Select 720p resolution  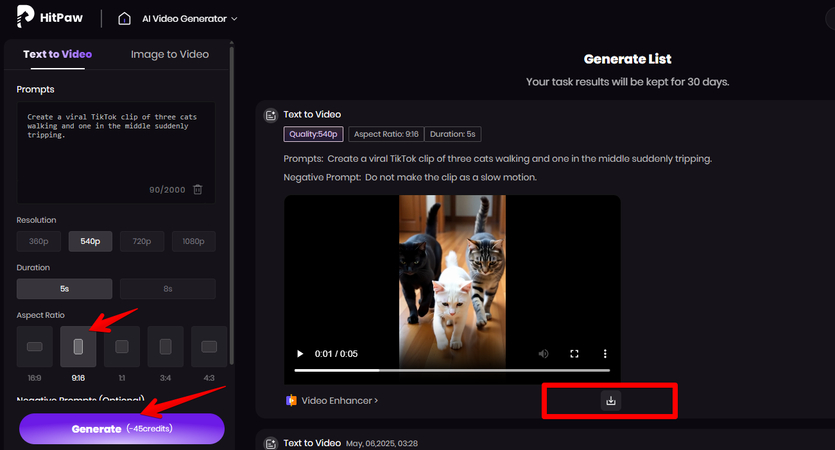[142, 241]
